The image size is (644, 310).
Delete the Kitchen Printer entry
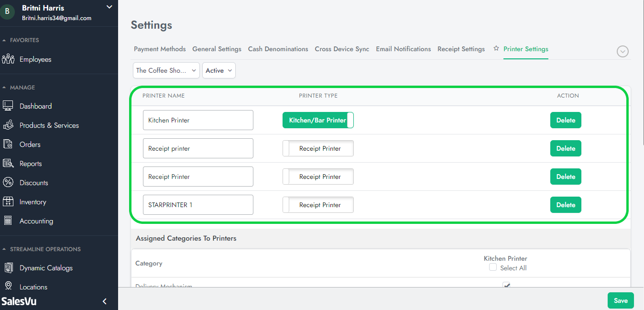(x=566, y=120)
